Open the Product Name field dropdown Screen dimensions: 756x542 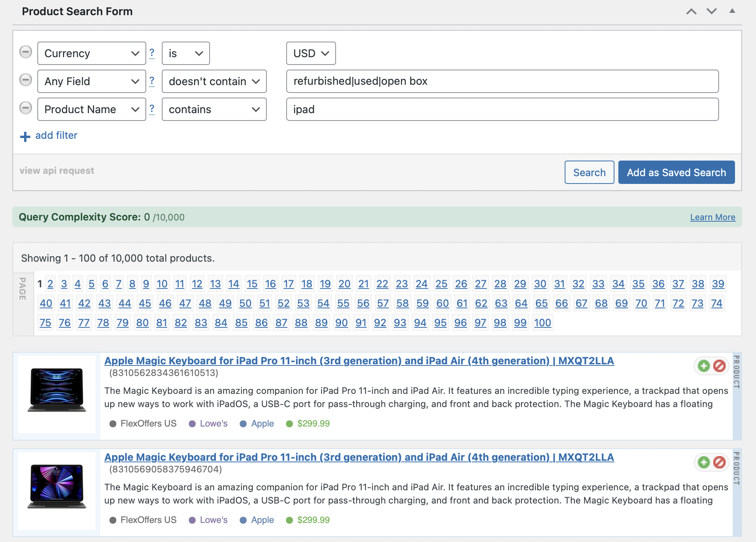point(92,109)
